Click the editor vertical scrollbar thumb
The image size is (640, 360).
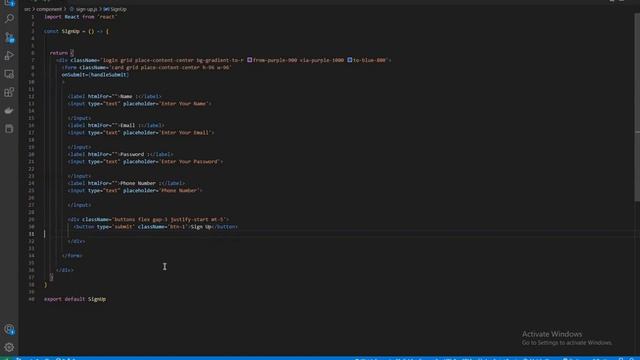pyautogui.click(x=637, y=107)
